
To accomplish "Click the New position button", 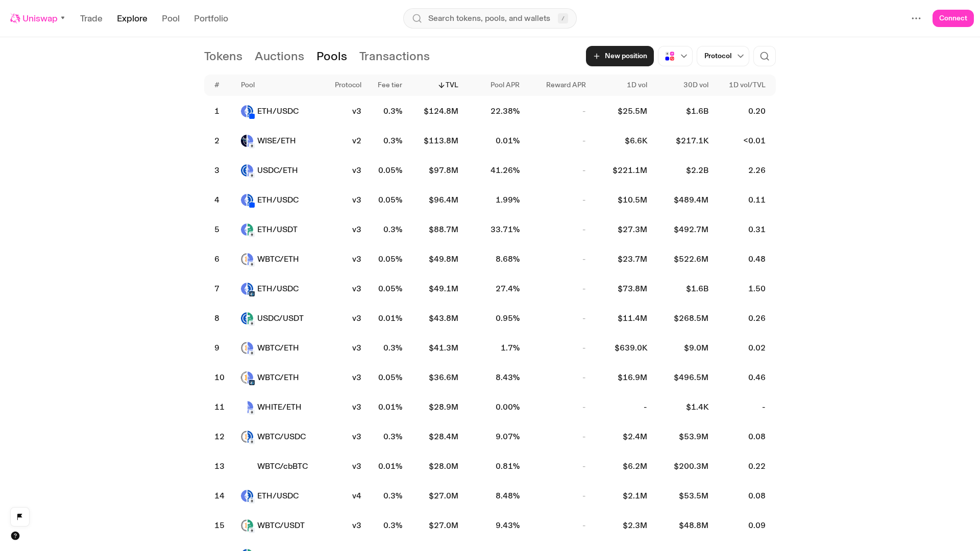I will (620, 56).
